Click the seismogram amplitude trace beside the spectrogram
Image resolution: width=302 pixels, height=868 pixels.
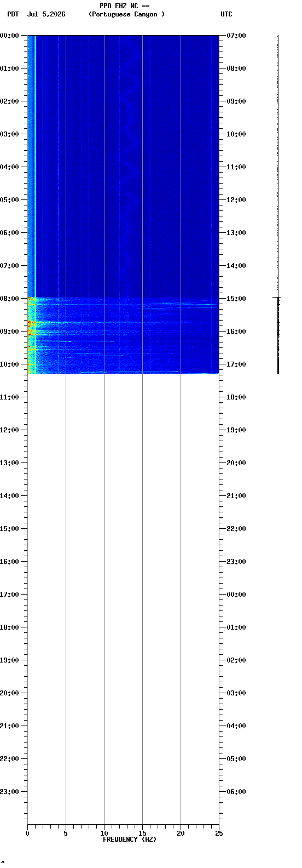[x=278, y=204]
